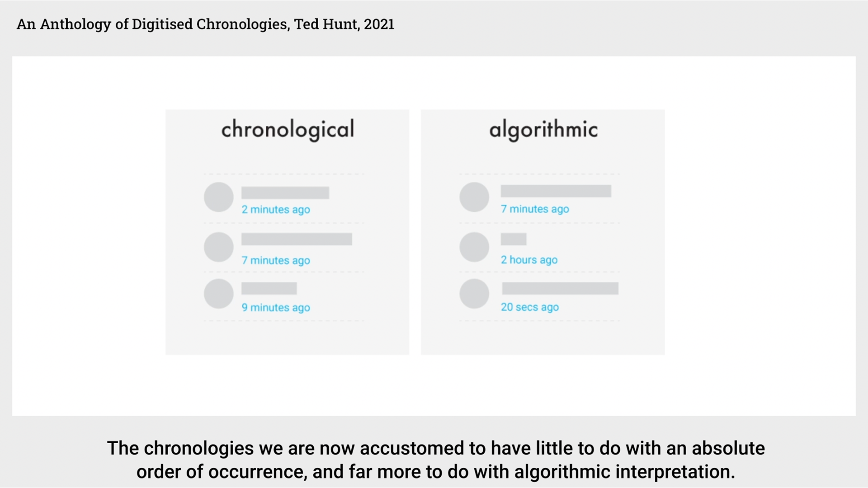Select the "chronological" panel heading

pos(288,130)
